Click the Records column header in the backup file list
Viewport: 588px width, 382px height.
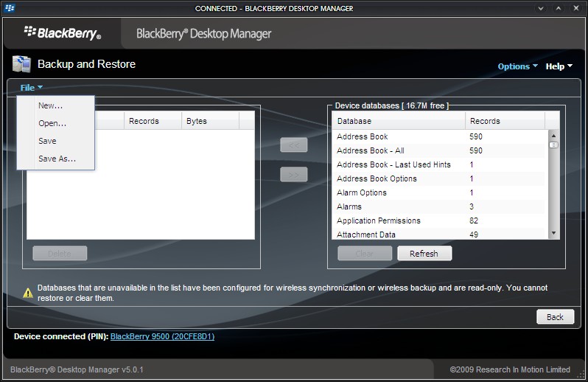click(x=153, y=121)
